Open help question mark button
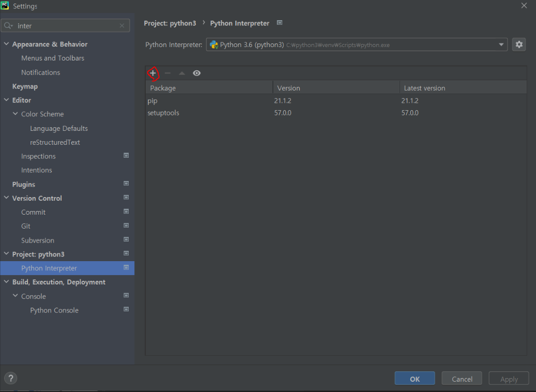The height and width of the screenshot is (392, 536). tap(11, 379)
